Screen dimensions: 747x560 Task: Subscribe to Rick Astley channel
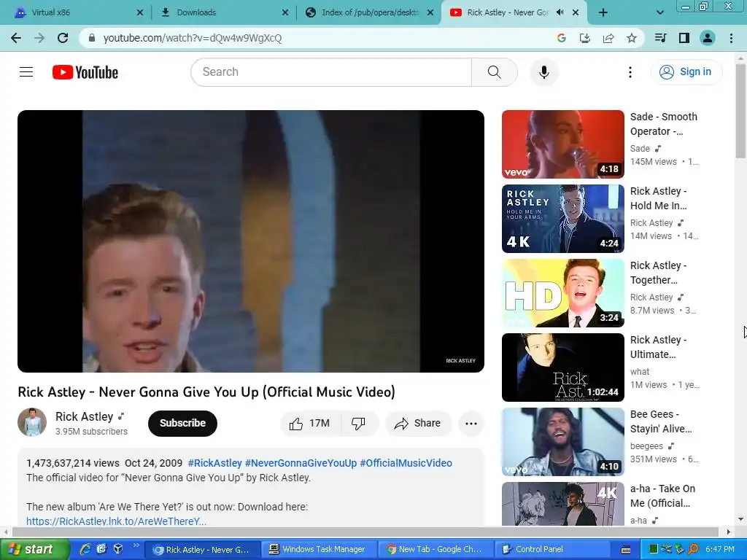[x=182, y=424]
